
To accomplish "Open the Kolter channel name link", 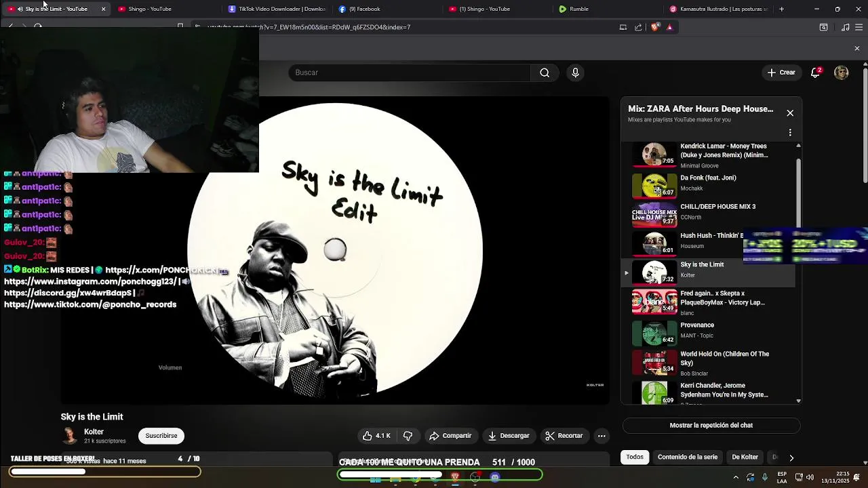I will click(94, 432).
